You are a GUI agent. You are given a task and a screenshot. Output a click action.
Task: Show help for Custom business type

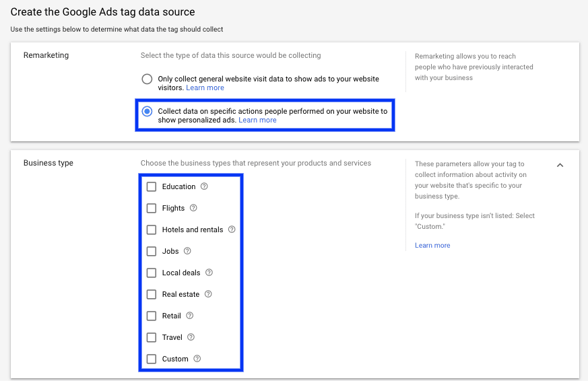point(197,359)
